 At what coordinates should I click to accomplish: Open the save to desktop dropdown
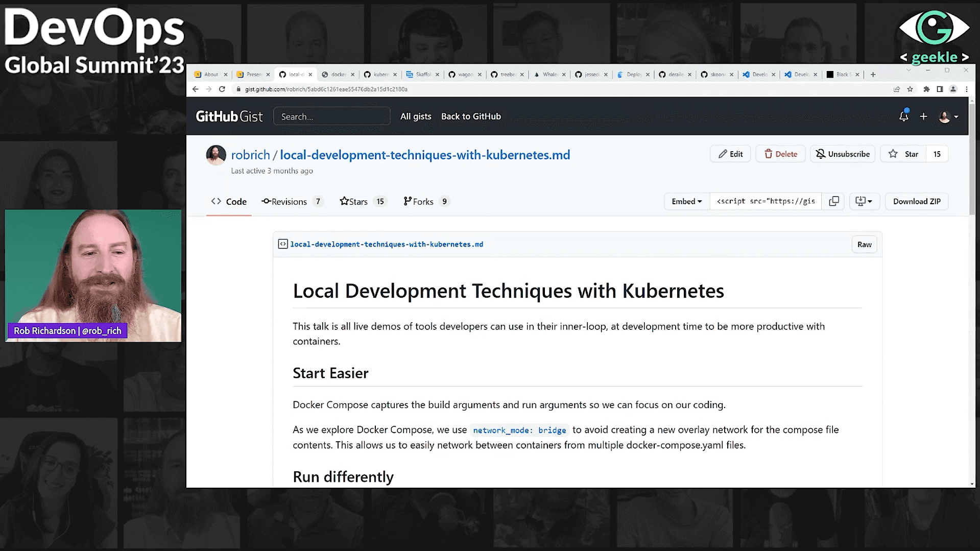tap(864, 201)
